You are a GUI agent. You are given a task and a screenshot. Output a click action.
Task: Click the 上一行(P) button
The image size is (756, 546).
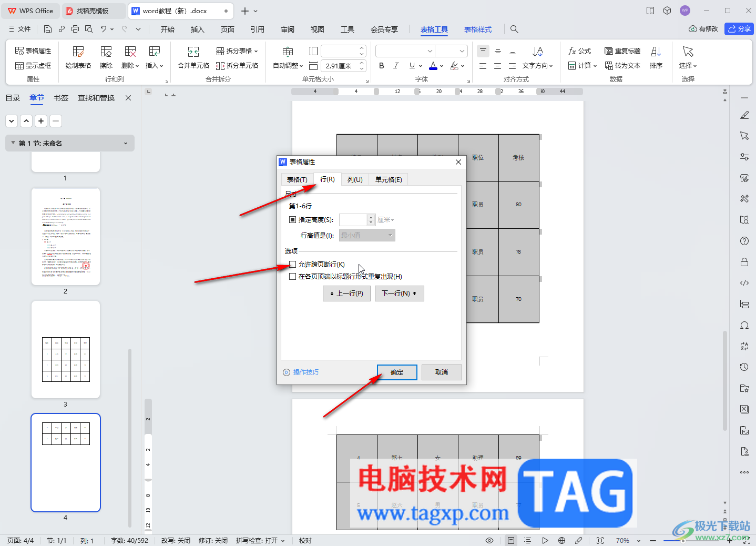[346, 294]
